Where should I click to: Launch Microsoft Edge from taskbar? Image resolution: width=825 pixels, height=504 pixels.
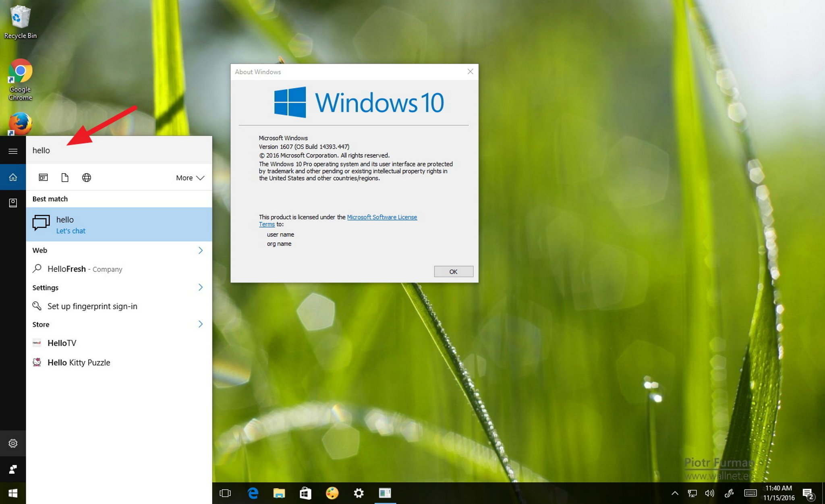tap(253, 493)
